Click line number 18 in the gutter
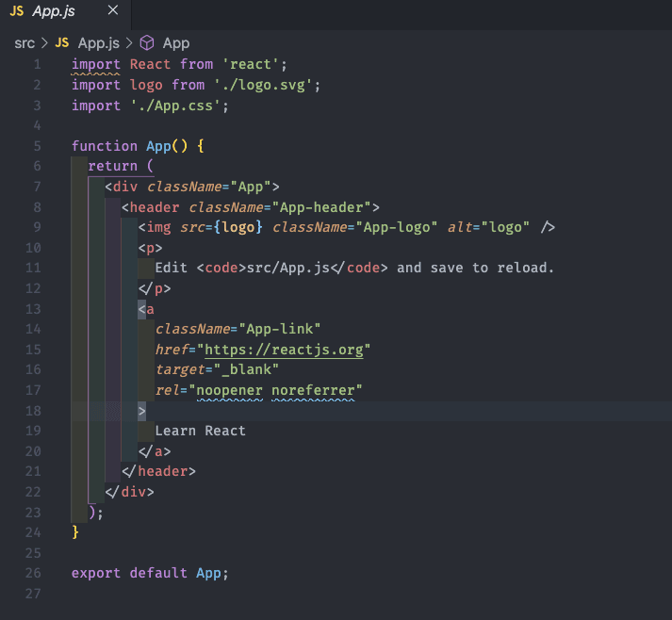This screenshot has width=672, height=620. click(34, 411)
